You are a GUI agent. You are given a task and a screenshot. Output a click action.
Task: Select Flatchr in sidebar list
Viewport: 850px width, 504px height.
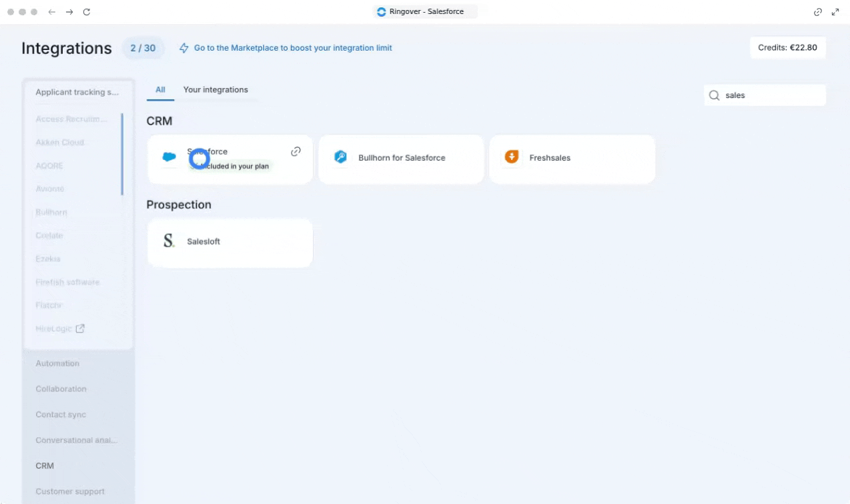(49, 305)
